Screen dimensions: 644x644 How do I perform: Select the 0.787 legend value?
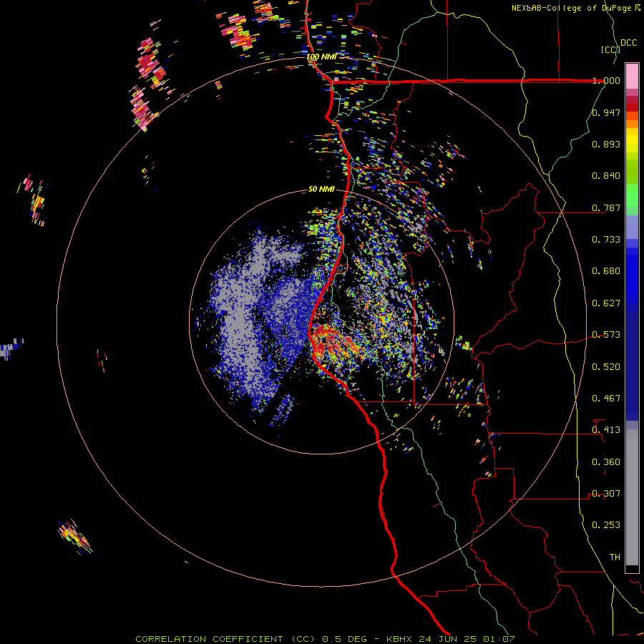coord(606,208)
